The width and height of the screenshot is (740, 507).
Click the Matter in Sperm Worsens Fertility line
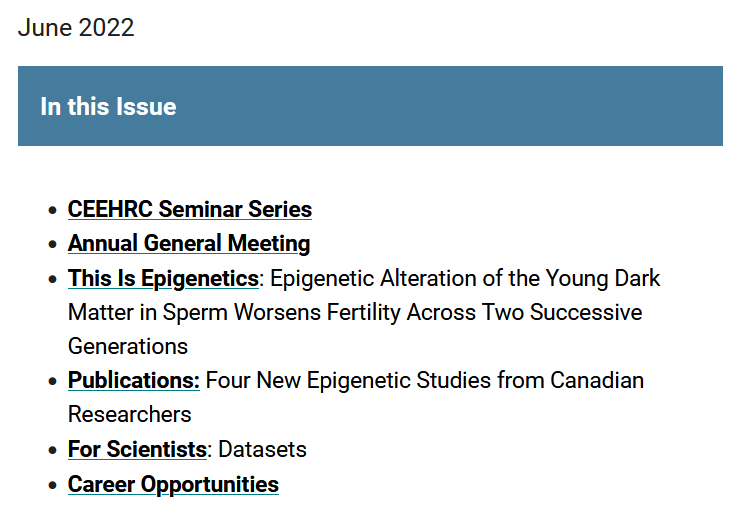tap(355, 312)
